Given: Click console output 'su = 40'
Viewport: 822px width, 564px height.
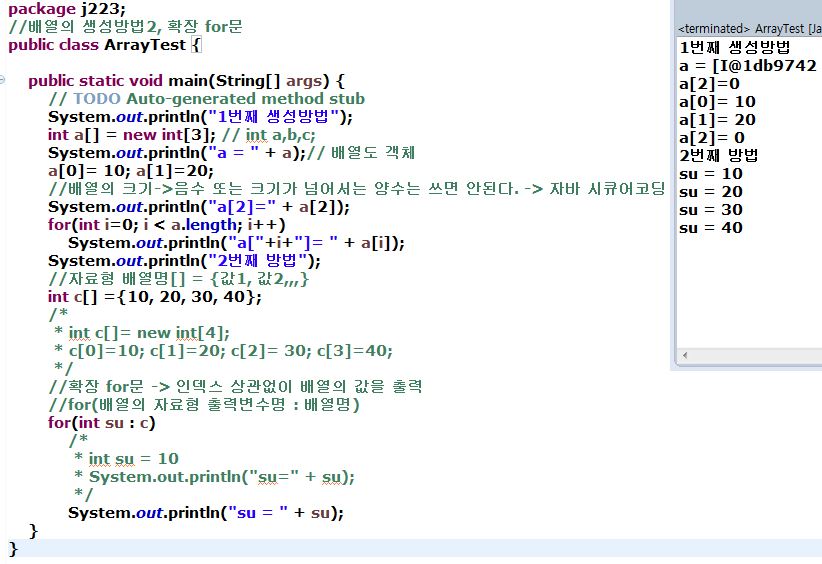Looking at the screenshot, I should (x=711, y=227).
